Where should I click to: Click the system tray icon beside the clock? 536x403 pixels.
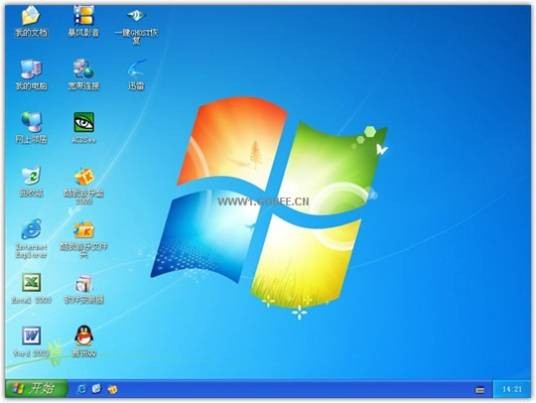click(480, 390)
